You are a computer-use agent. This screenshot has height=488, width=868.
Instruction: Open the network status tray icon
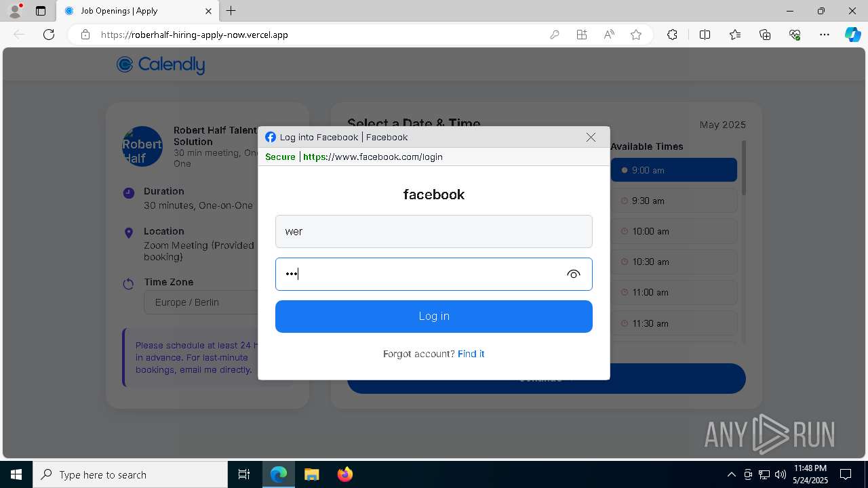pyautogui.click(x=764, y=474)
